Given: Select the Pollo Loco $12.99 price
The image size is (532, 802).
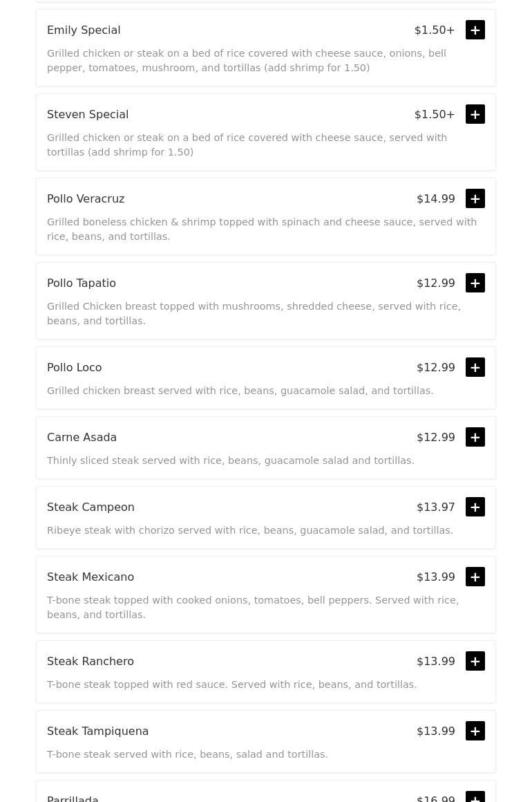Looking at the screenshot, I should [x=436, y=367].
